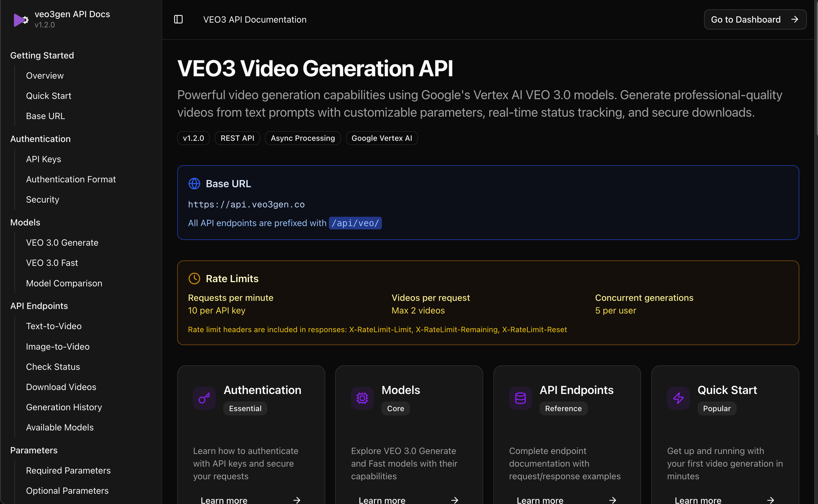This screenshot has height=504, width=818.
Task: Select Check Status in sidebar
Action: click(53, 367)
